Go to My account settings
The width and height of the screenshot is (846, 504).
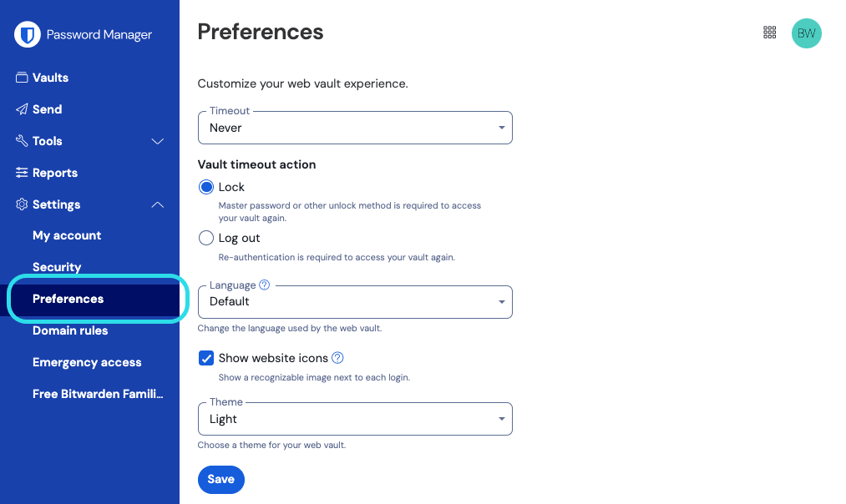point(67,235)
